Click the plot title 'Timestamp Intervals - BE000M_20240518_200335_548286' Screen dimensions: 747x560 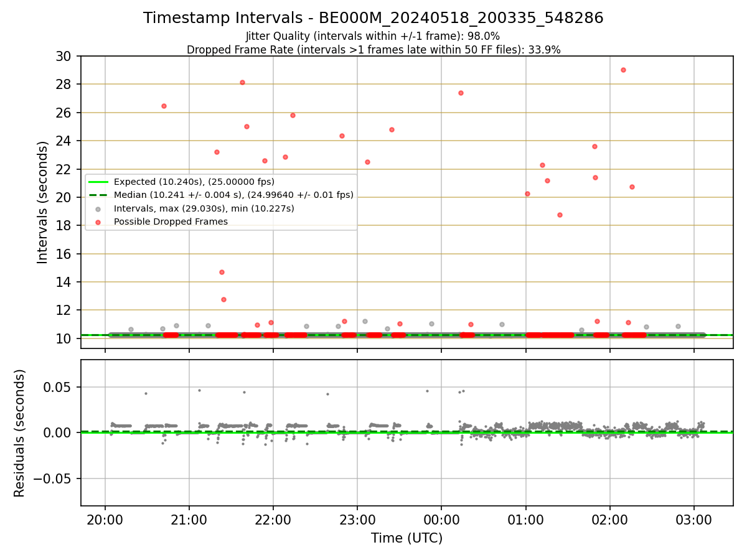tap(374, 18)
